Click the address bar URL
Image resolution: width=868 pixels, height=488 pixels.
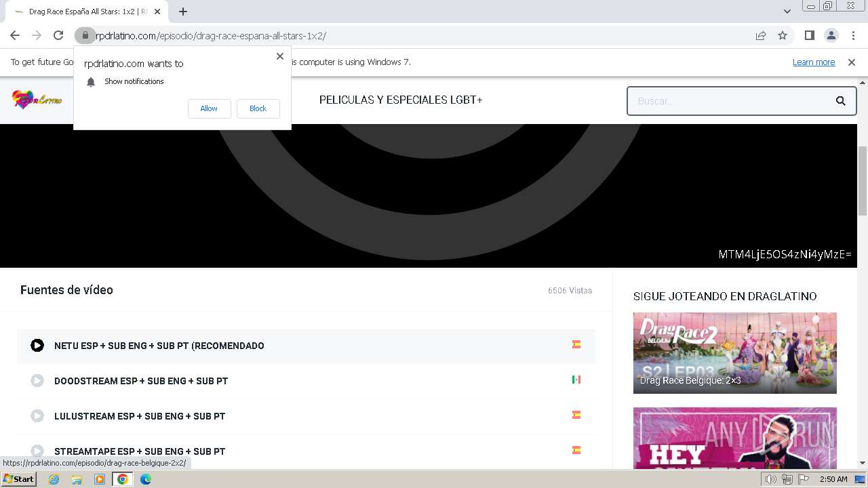click(x=211, y=36)
